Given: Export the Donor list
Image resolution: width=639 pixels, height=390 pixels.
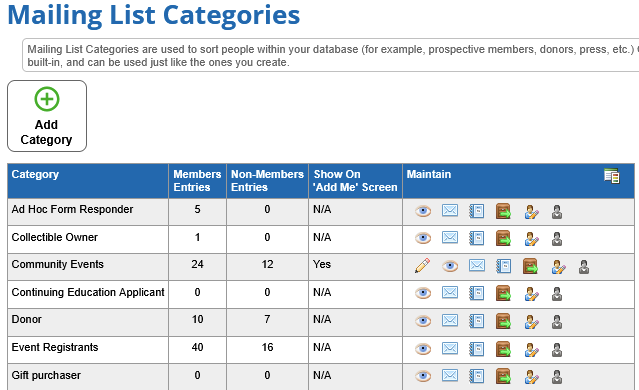Looking at the screenshot, I should 503,321.
